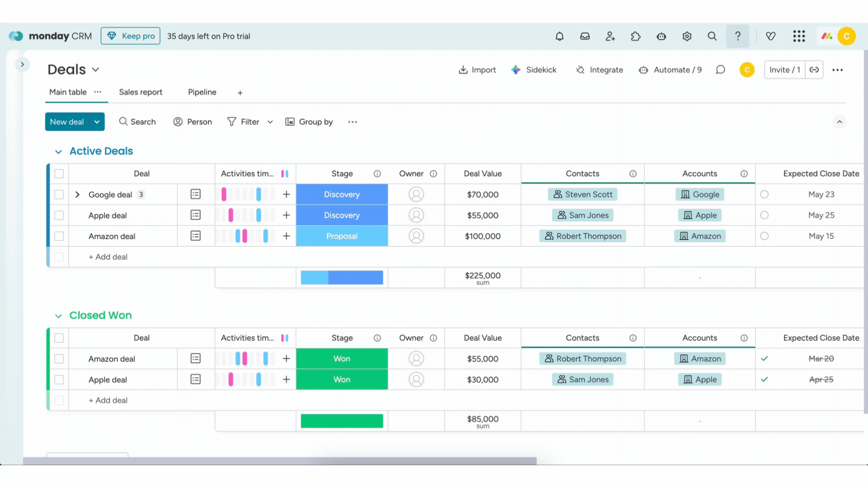
Task: Open the autopilot robot icon in top bar
Action: pos(661,36)
